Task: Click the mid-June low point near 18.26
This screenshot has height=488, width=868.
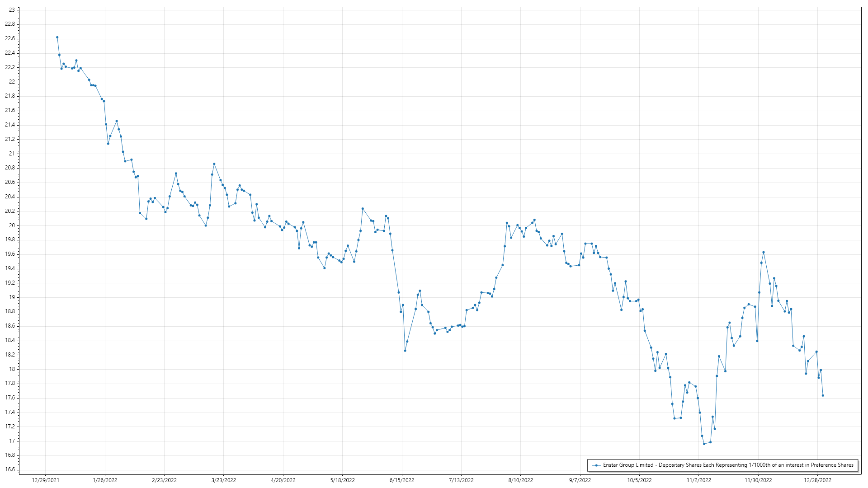Action: pos(405,351)
